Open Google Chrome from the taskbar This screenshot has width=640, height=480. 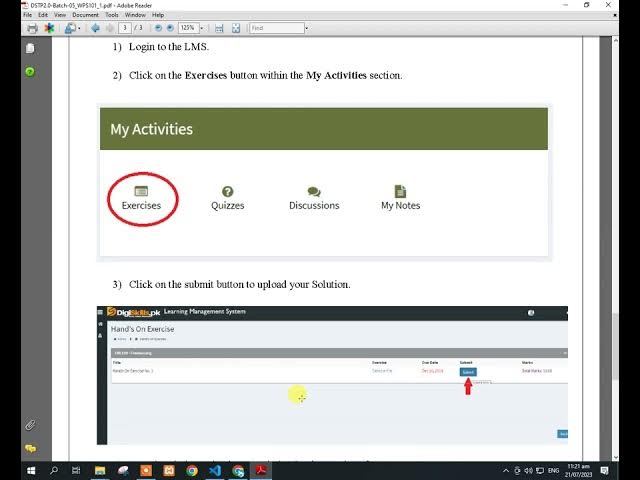pos(192,471)
